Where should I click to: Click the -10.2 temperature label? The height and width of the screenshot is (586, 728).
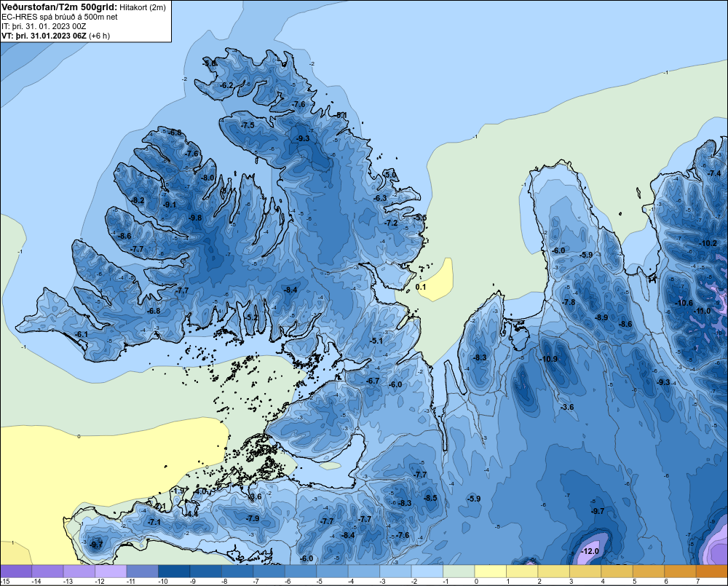[708, 243]
